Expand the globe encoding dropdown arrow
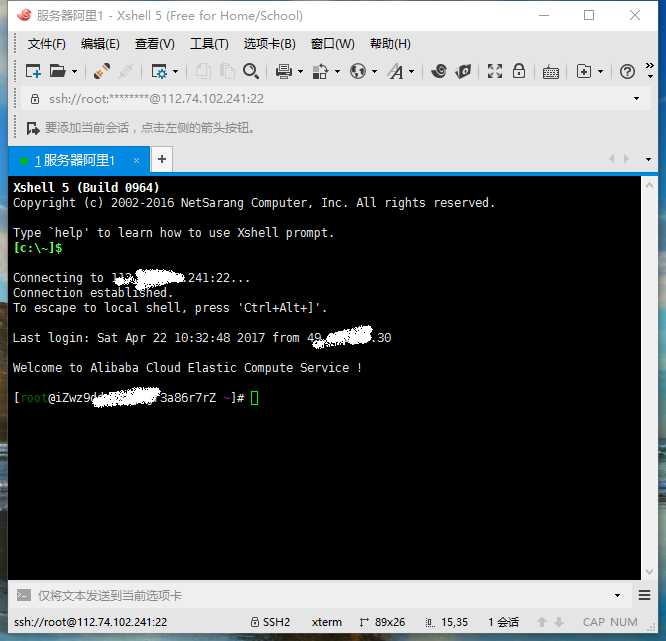The image size is (666, 641). click(x=374, y=71)
